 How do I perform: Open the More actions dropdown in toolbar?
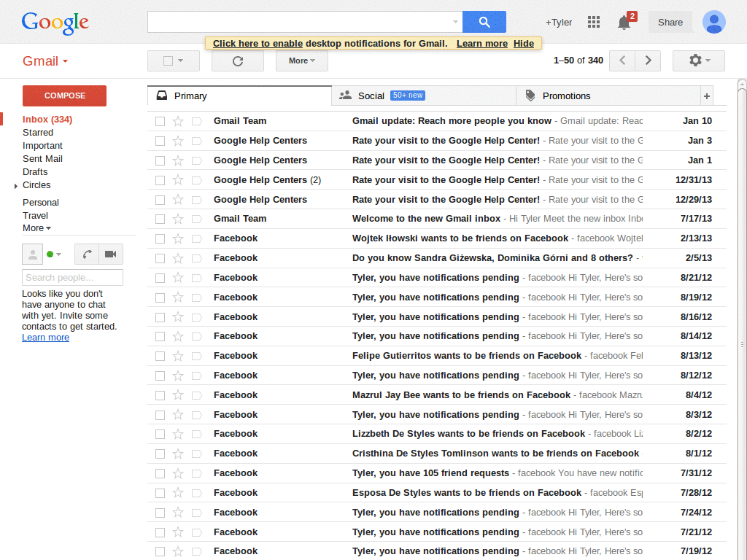[x=301, y=61]
